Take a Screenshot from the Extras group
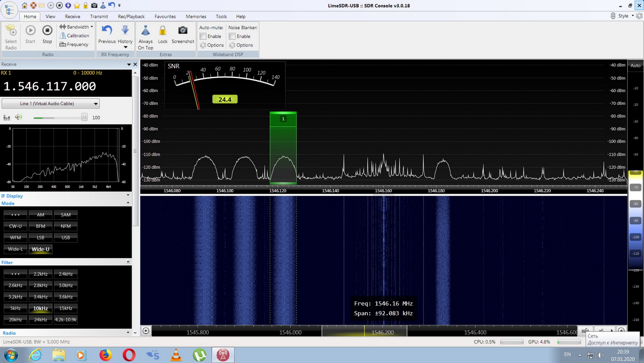The height and width of the screenshot is (363, 644). tap(183, 34)
